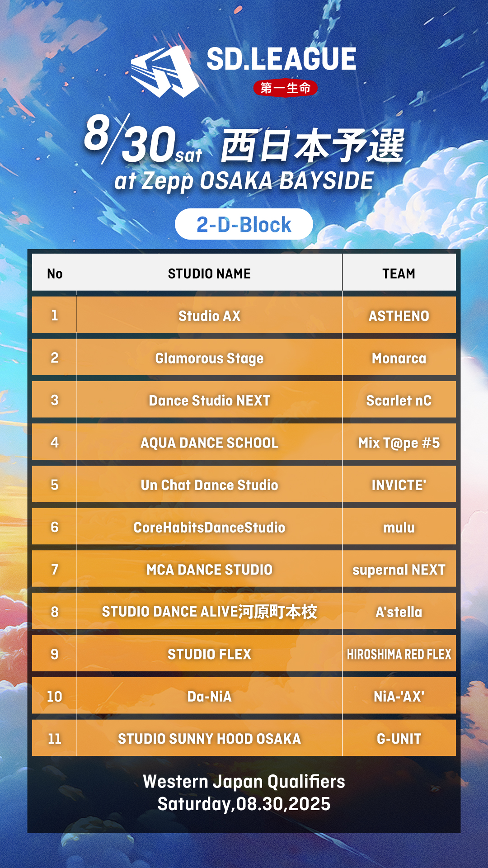Click HIROSHIMA RED FLEX team name

(x=399, y=654)
